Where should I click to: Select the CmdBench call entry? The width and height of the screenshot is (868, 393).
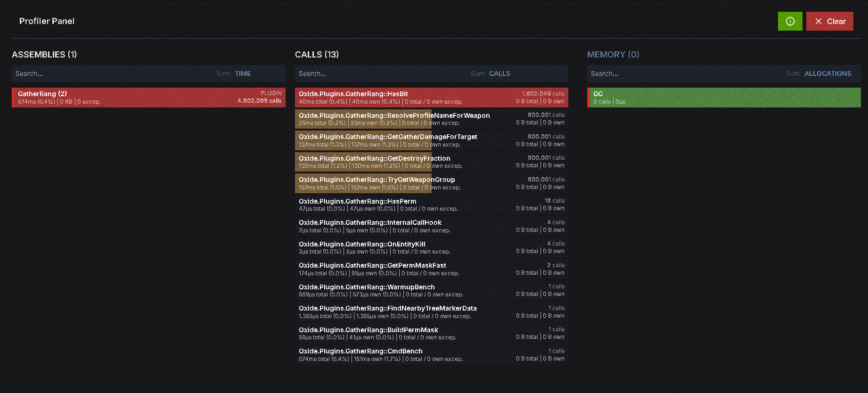432,355
